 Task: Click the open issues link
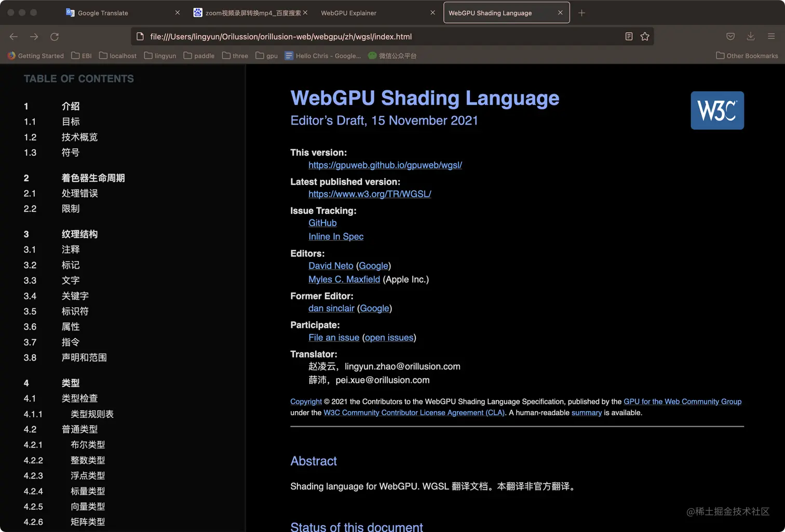tap(389, 337)
